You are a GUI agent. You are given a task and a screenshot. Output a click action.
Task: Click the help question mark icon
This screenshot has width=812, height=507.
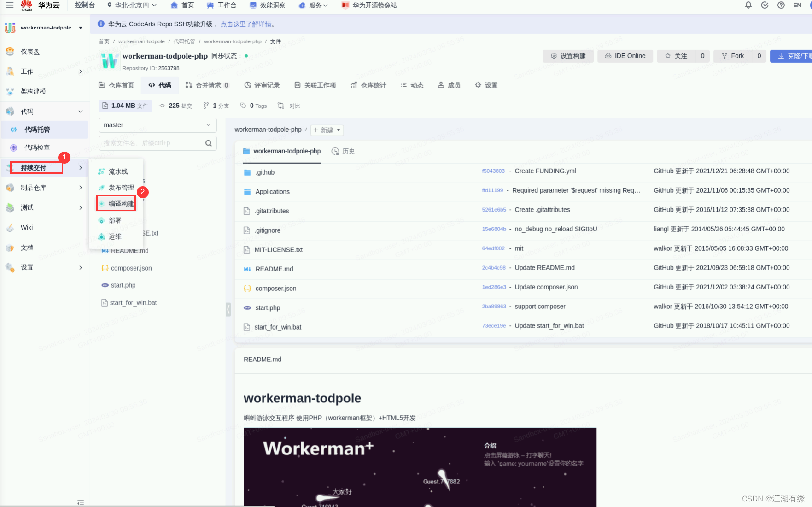coord(781,5)
